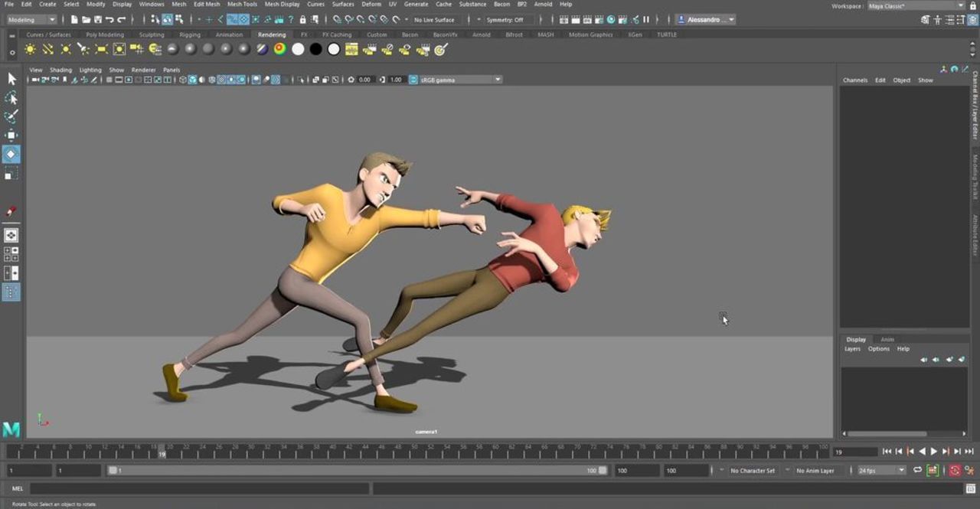The image size is (980, 509).
Task: Toggle loop playback mode icon
Action: pos(917,470)
